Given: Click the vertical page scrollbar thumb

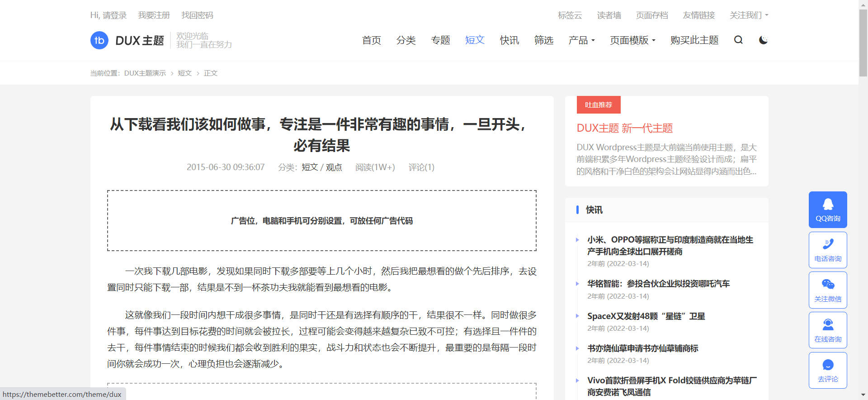Looking at the screenshot, I should 863,43.
